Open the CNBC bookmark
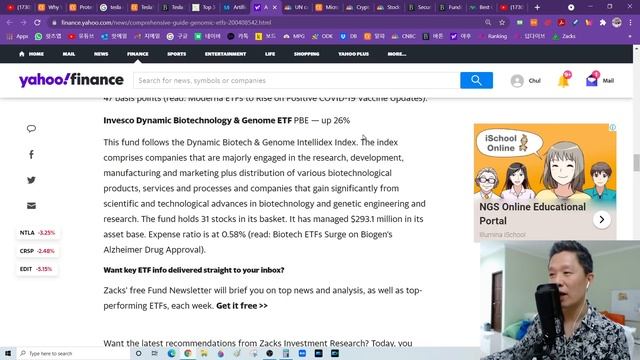Screen dimensions: 640x360 click(403, 36)
